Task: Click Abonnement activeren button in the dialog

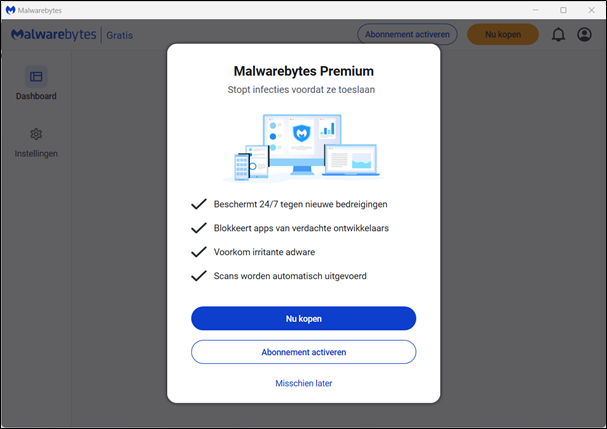Action: [304, 352]
